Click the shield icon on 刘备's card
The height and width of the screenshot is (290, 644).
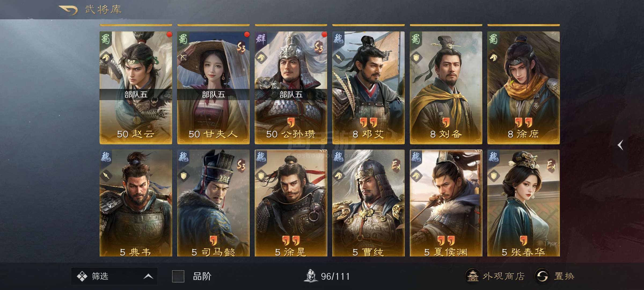coord(416,57)
